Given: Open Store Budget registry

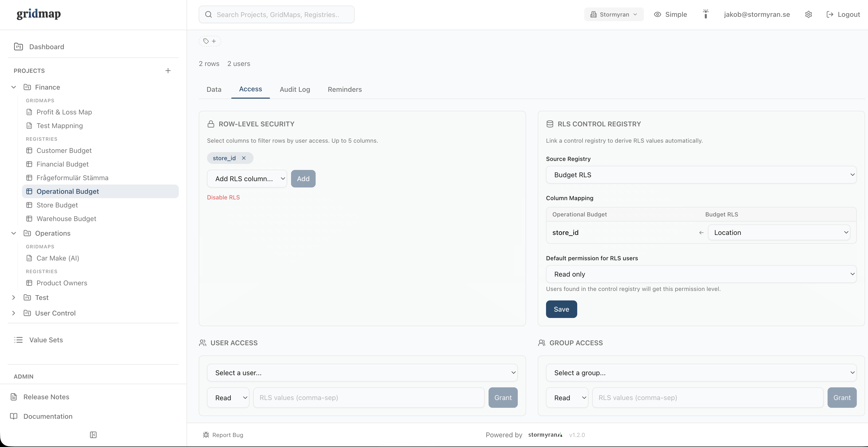Looking at the screenshot, I should (57, 205).
